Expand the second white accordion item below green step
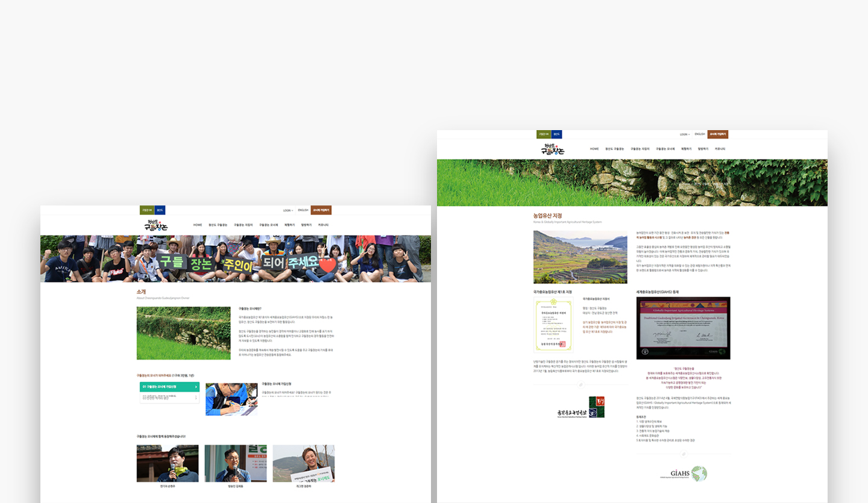 pos(169,398)
